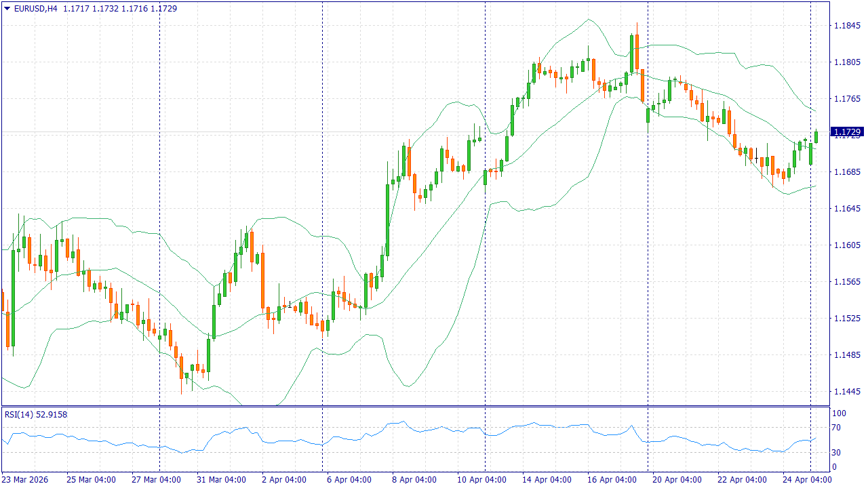This screenshot has width=868, height=488.
Task: Select the 31 Mar 04:00 time label
Action: pos(222,480)
